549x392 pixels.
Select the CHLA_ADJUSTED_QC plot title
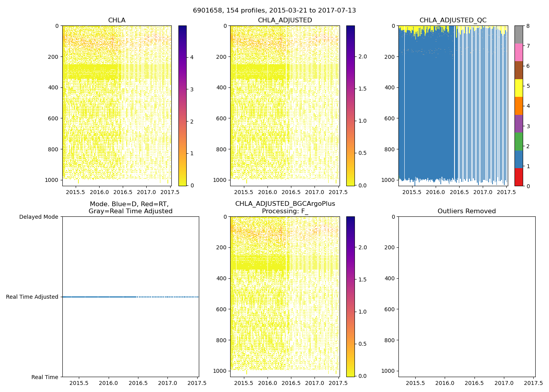pos(453,20)
